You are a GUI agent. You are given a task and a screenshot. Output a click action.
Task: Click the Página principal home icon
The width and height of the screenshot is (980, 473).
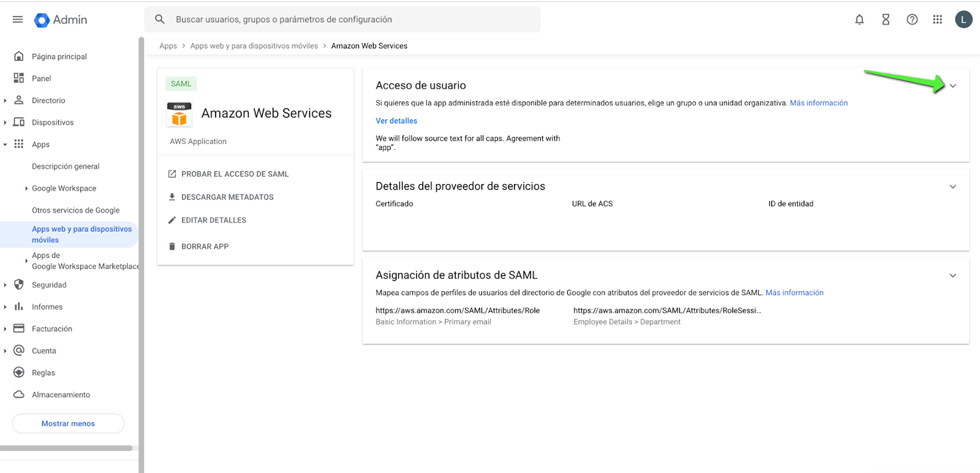(19, 56)
